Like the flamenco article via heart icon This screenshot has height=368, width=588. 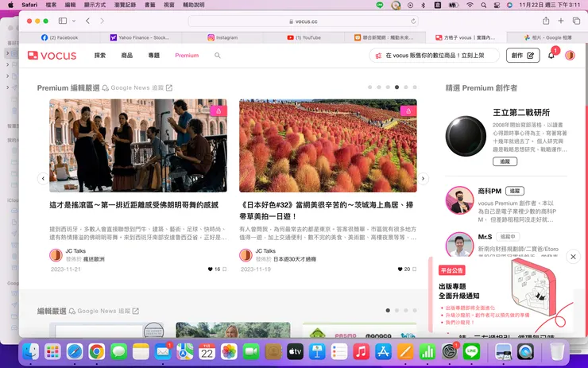click(x=210, y=269)
